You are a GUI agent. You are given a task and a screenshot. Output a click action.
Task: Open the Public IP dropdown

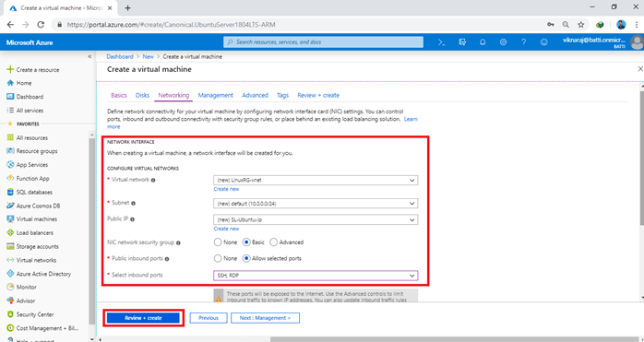click(316, 219)
